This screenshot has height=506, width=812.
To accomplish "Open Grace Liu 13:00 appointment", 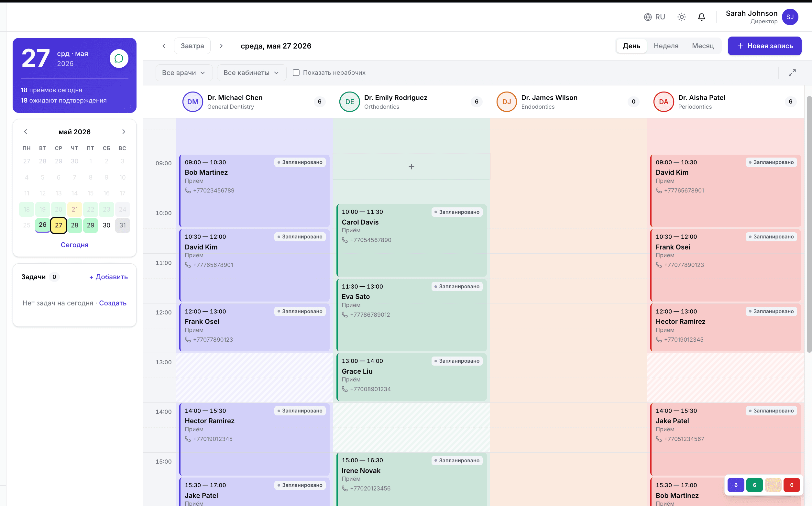I will (411, 377).
